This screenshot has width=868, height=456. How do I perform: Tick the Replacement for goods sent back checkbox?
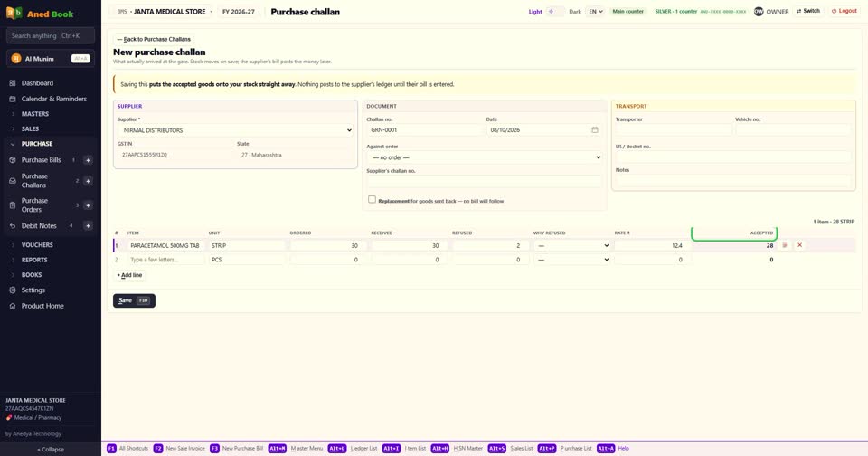pos(372,199)
